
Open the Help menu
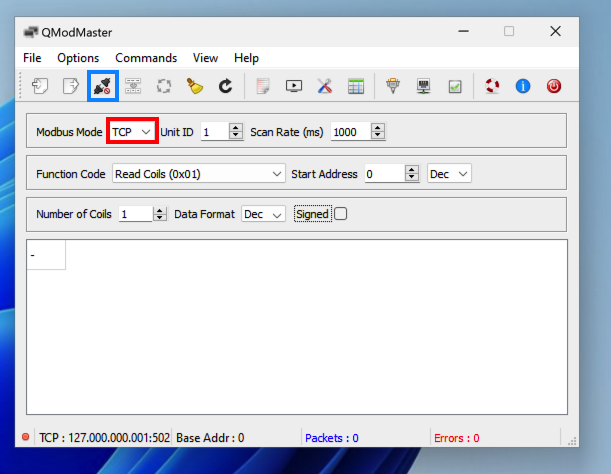(x=246, y=58)
